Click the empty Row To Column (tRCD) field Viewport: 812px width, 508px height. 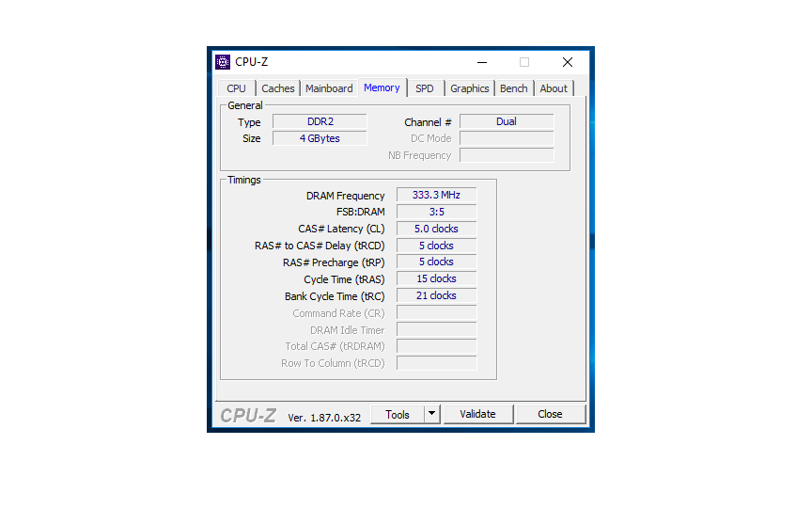click(437, 363)
